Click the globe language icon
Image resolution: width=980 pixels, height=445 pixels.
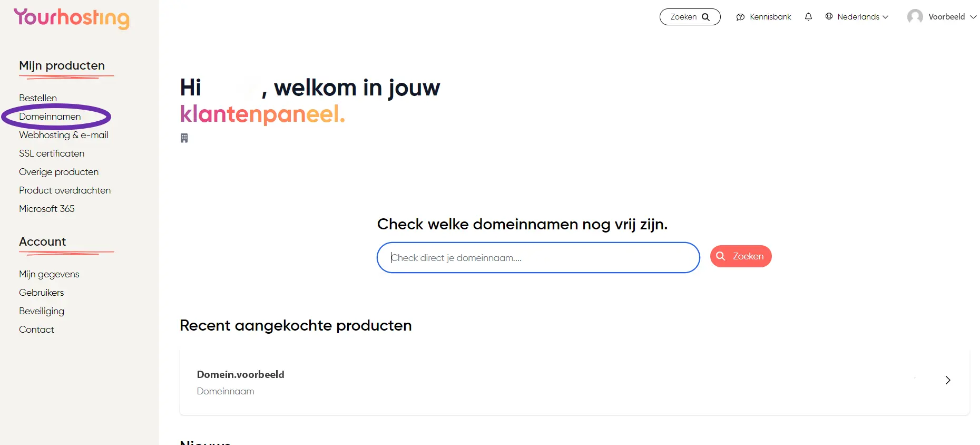coord(829,16)
